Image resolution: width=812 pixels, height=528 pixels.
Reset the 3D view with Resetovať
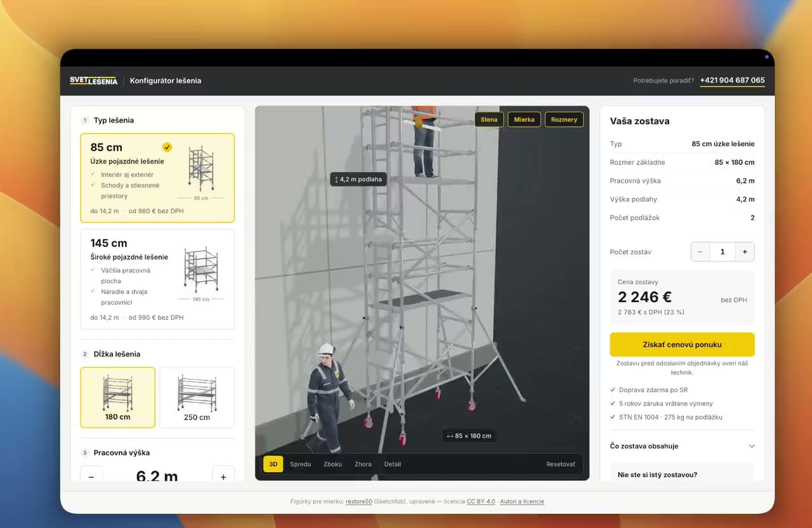561,464
